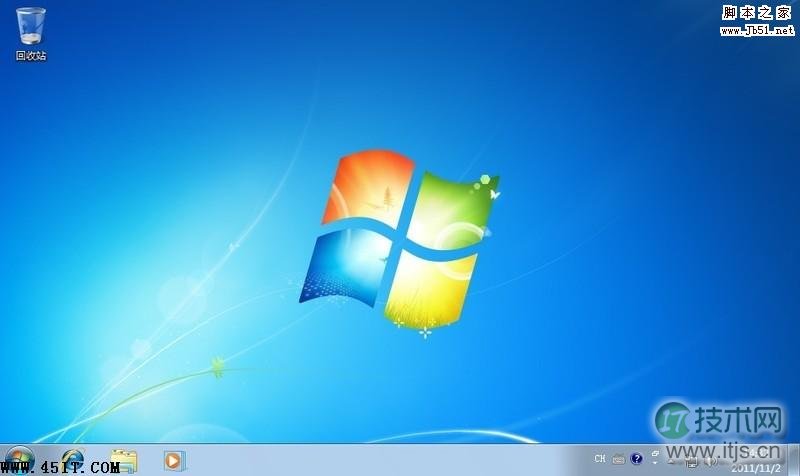Open the keyboard input method icon
800x476 pixels.
click(x=618, y=459)
